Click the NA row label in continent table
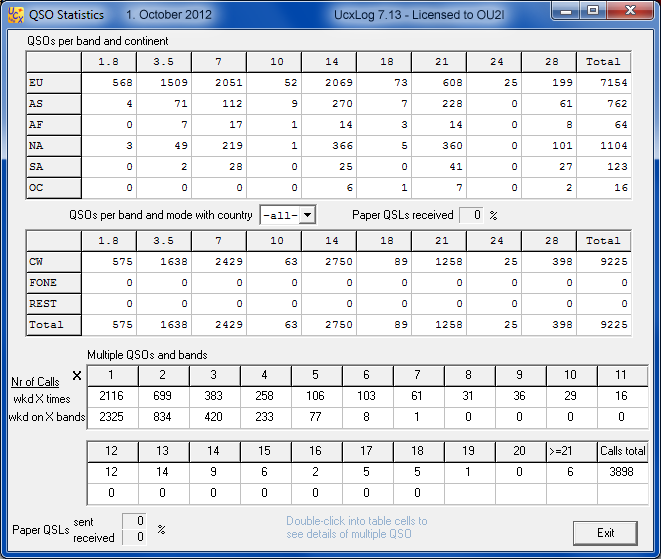The image size is (661, 559). pyautogui.click(x=53, y=146)
